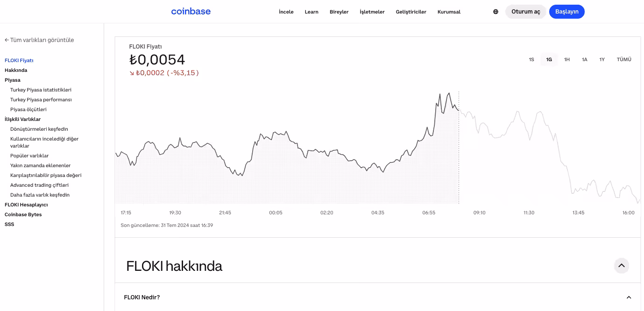Show the TÜMÜ full price history

pyautogui.click(x=623, y=60)
